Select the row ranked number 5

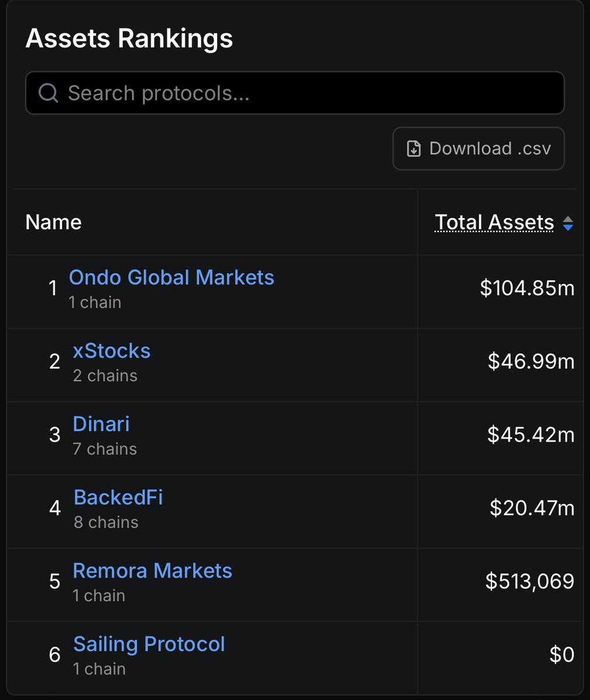tap(292, 583)
